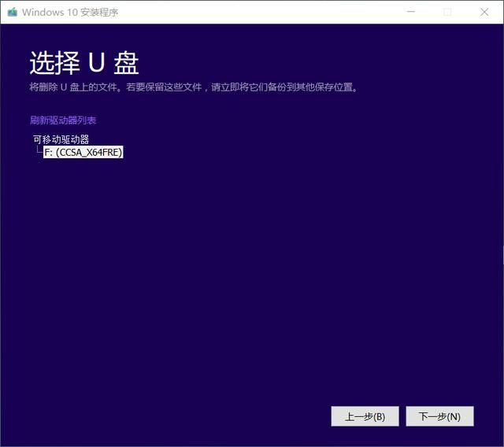Minimize the Windows 10 安装程序 window
Viewport: 504px width, 447px height.
(x=411, y=12)
